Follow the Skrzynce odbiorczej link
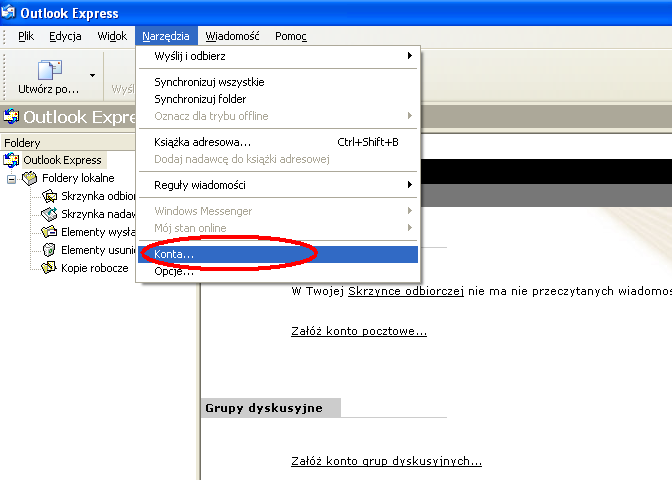 coord(406,291)
